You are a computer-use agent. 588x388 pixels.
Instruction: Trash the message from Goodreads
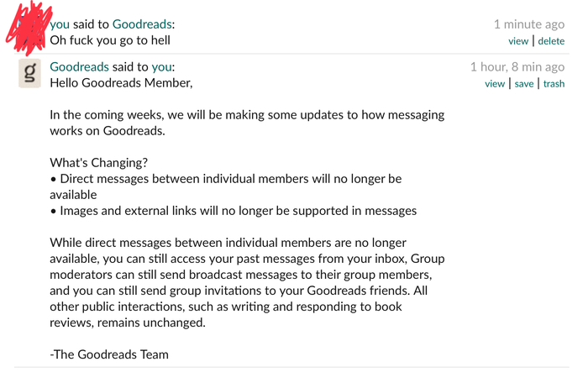[x=554, y=83]
